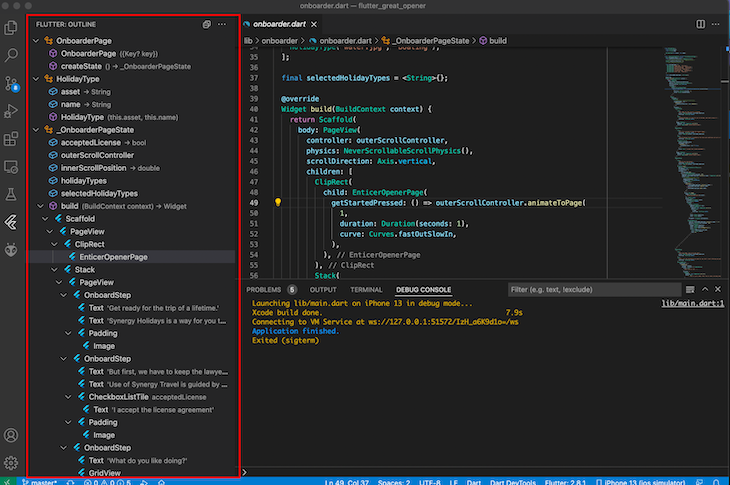
Task: Open the Extensions view
Action: (x=12, y=139)
